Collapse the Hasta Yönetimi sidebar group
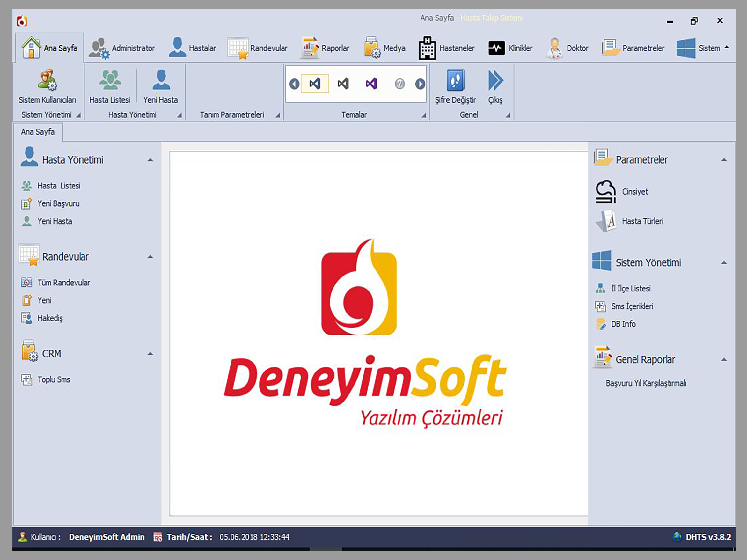Image resolution: width=747 pixels, height=560 pixels. click(x=150, y=160)
